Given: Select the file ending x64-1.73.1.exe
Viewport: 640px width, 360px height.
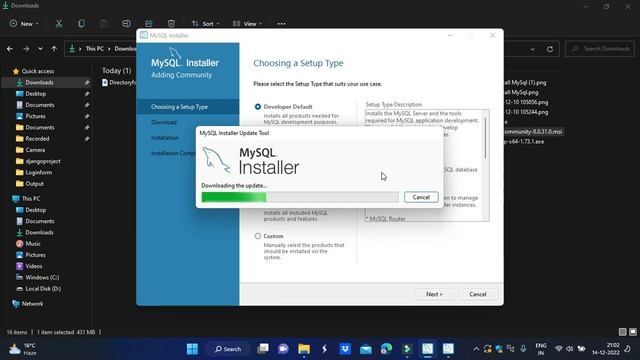Looking at the screenshot, I should tap(524, 141).
